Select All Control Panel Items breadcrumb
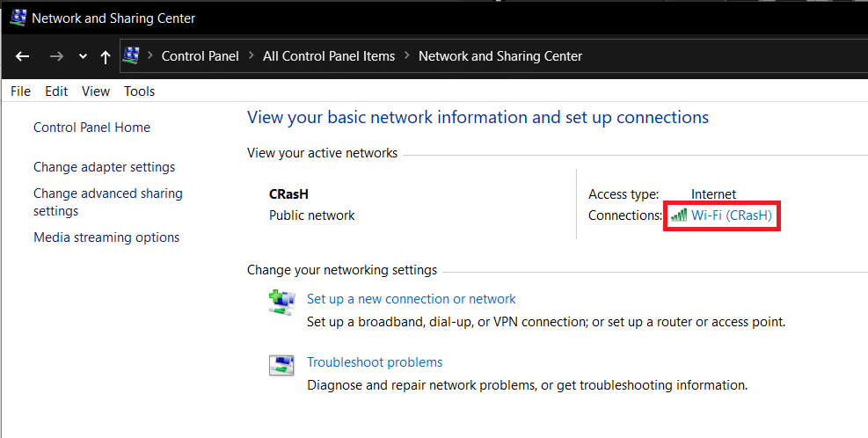This screenshot has width=868, height=438. tap(329, 55)
